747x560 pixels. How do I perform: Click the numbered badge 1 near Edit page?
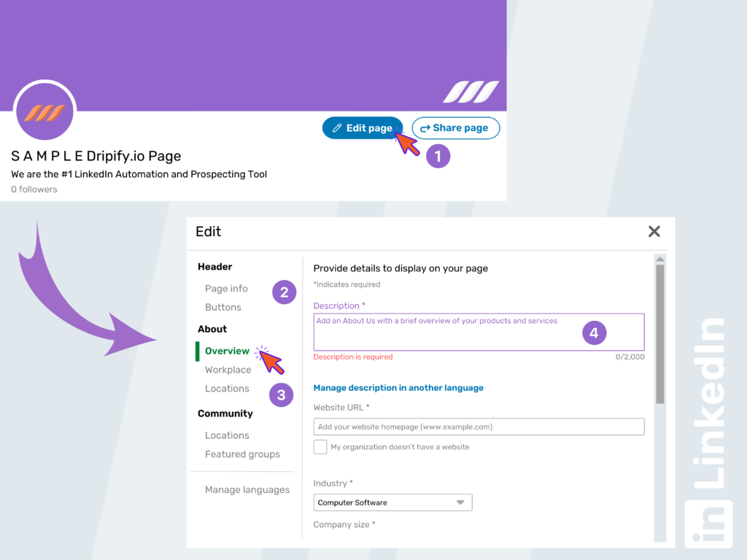click(438, 155)
